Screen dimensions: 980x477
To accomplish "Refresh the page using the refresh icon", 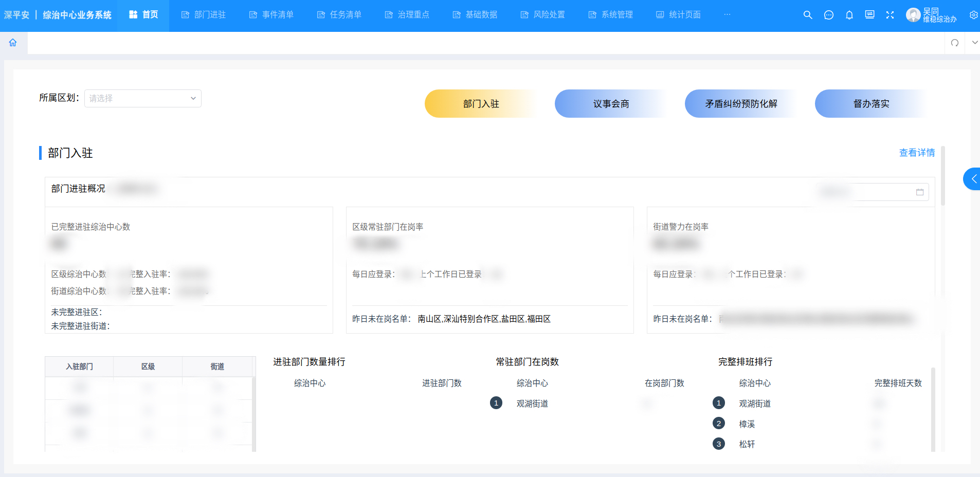I will [x=955, y=43].
